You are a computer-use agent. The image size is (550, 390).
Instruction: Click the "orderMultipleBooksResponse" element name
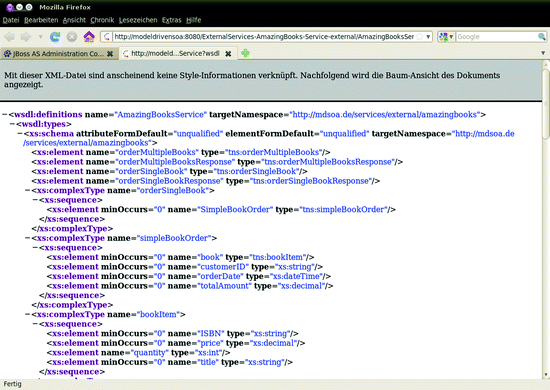[x=175, y=162]
